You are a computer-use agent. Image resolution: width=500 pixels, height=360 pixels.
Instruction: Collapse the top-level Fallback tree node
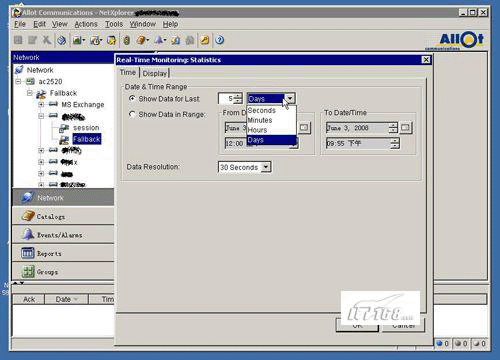pos(30,93)
